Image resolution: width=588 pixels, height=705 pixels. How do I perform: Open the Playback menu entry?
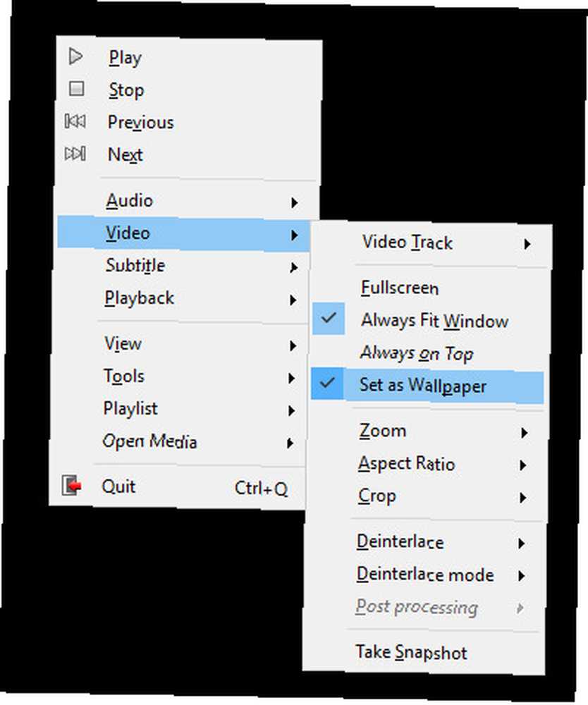(x=139, y=298)
